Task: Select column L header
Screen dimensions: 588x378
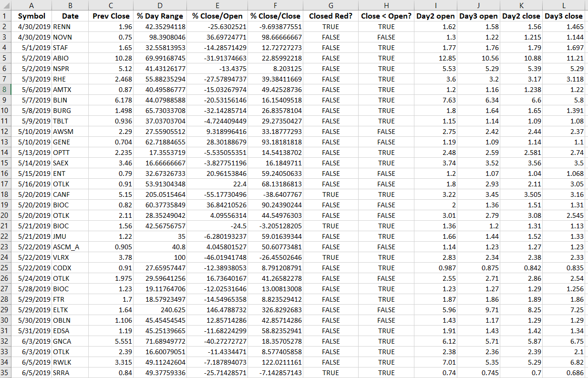Action: pyautogui.click(x=564, y=5)
